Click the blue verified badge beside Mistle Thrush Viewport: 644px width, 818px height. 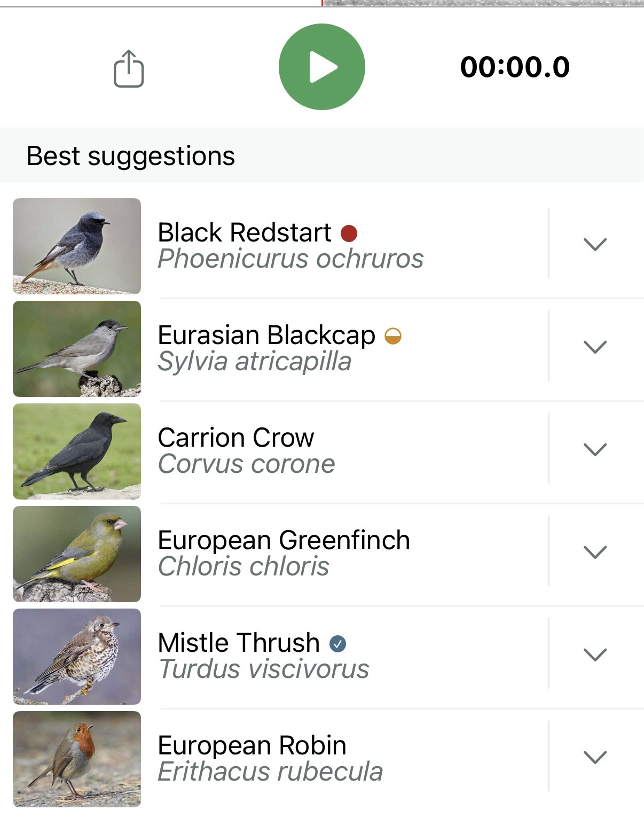pyautogui.click(x=337, y=644)
